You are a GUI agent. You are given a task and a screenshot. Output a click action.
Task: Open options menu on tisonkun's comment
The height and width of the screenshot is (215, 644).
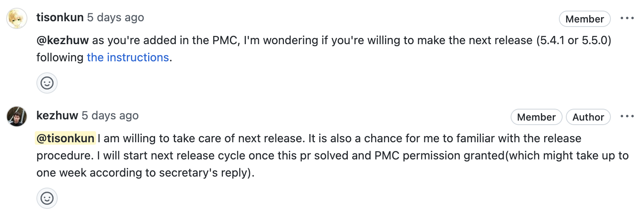pos(627,18)
